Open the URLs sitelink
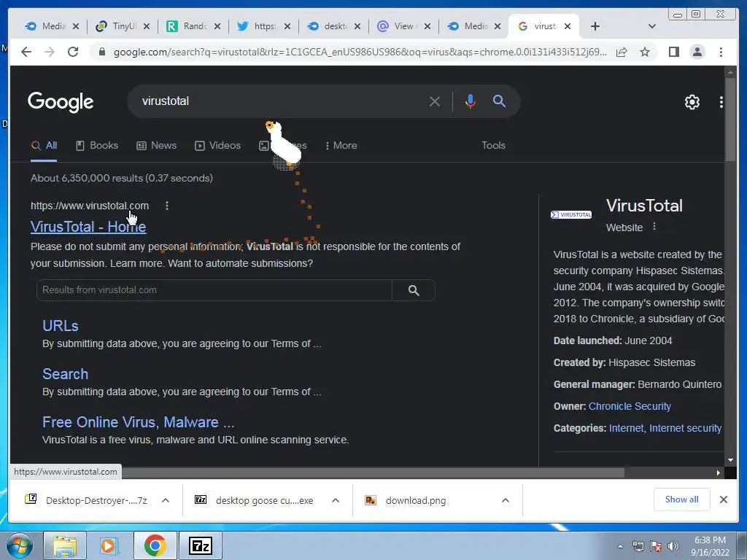This screenshot has width=747, height=560. coord(60,326)
